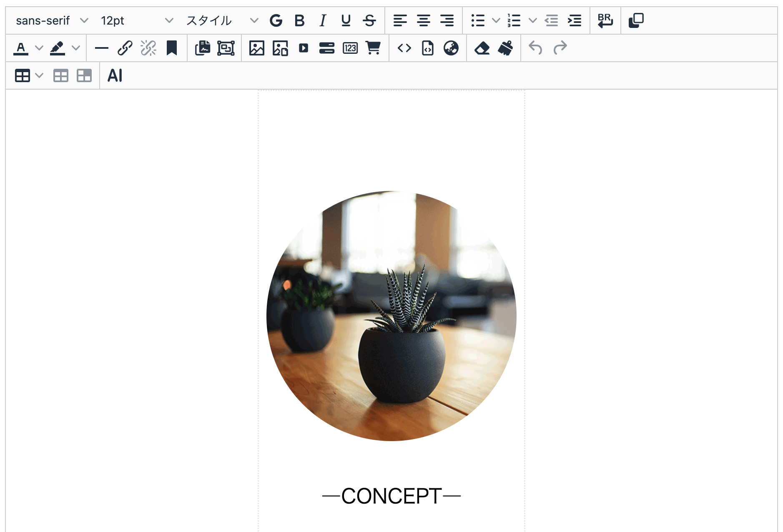
Task: Insert a horizontal line
Action: click(x=101, y=48)
